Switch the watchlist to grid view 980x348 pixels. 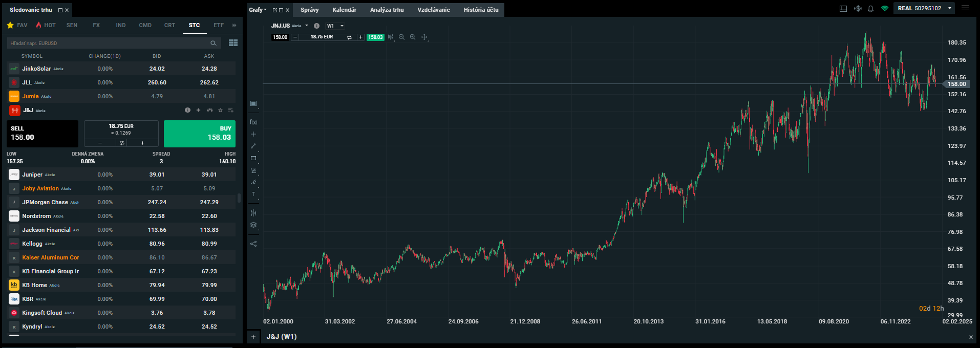tap(233, 43)
